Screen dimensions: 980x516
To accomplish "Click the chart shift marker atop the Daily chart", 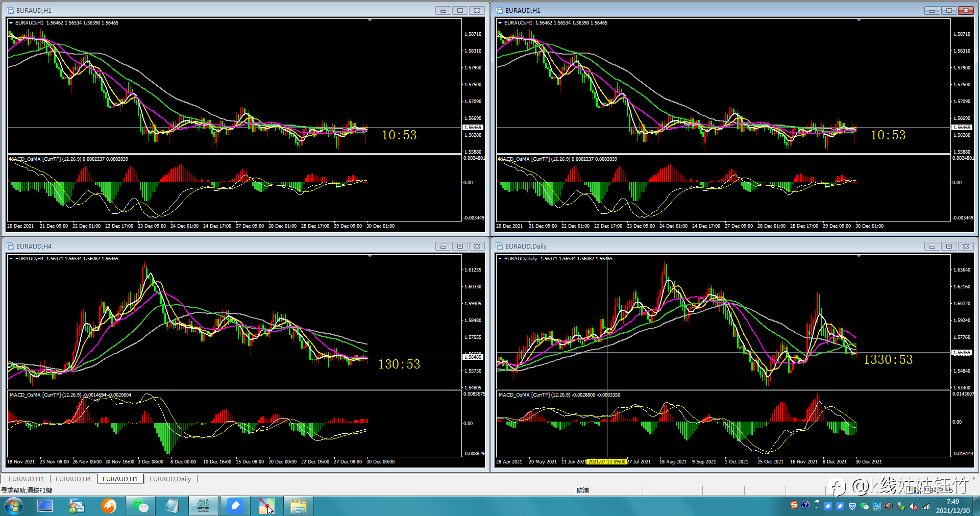I will (859, 256).
